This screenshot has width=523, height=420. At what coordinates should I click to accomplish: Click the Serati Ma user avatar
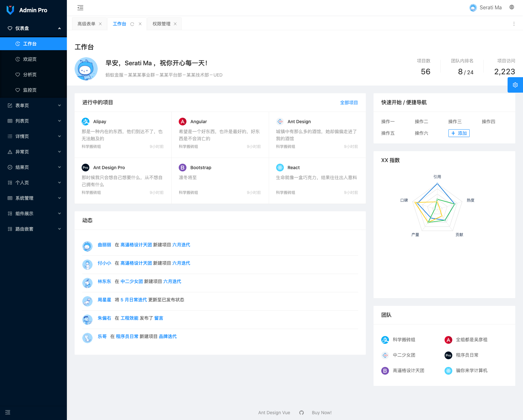[473, 8]
